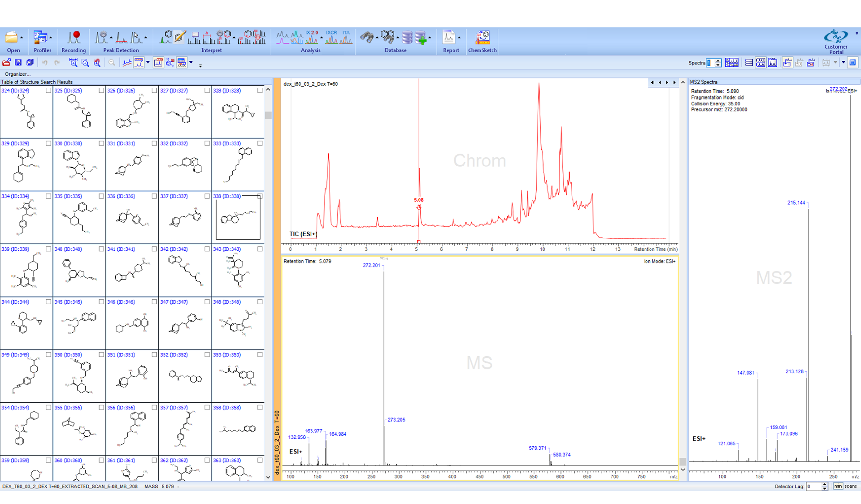This screenshot has height=504, width=861.
Task: Go to next chromatogram with right arrow
Action: click(667, 82)
